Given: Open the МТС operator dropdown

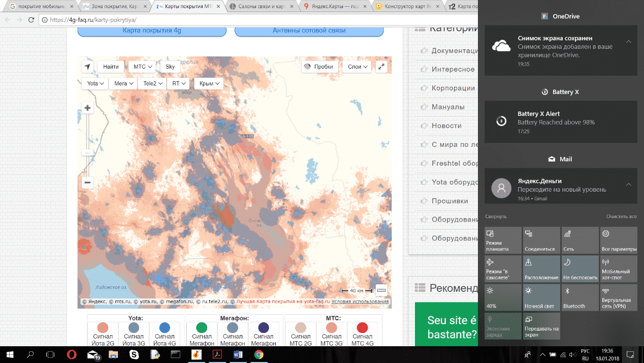Looking at the screenshot, I should [x=142, y=67].
